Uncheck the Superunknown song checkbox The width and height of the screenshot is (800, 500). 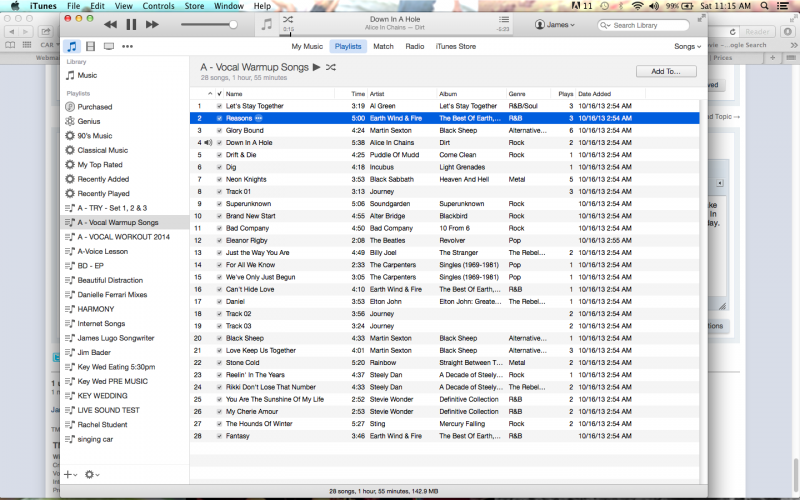coord(219,204)
